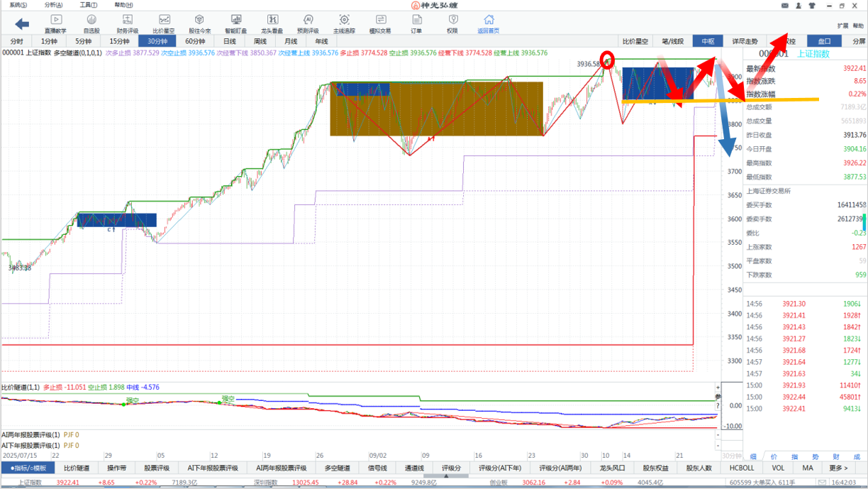
Task: Open 模拟交易 simulated trading icon
Action: pyautogui.click(x=380, y=23)
